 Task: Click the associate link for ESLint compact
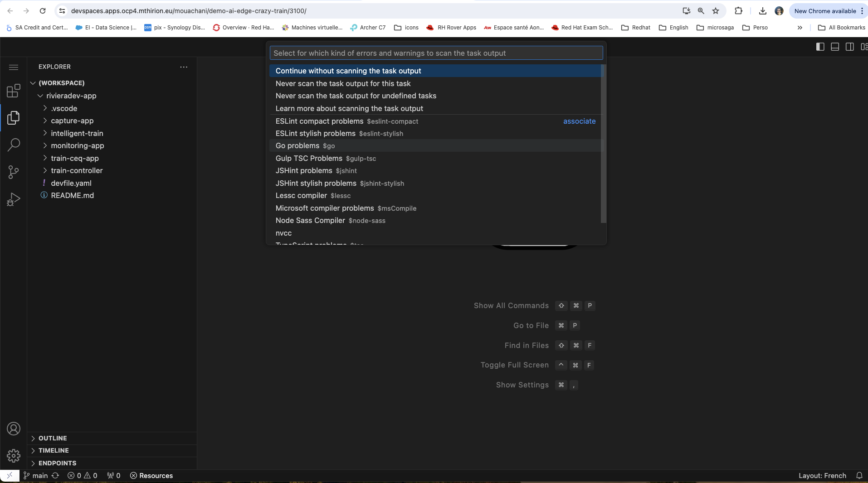[x=579, y=121]
